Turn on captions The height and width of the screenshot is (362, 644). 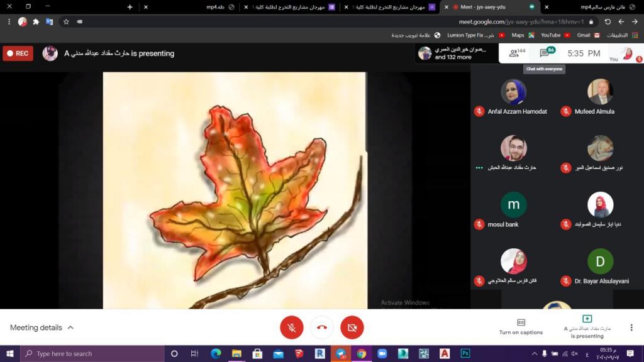521,326
